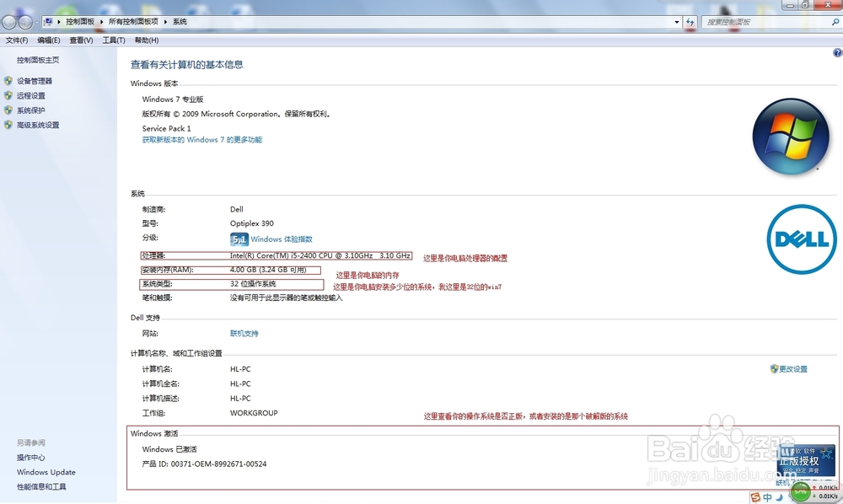Toggle the 中 Chinese input mode indicator

(x=768, y=497)
